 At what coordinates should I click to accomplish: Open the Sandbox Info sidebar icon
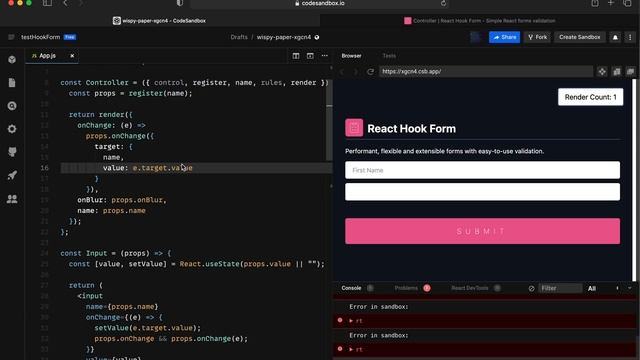click(12, 60)
